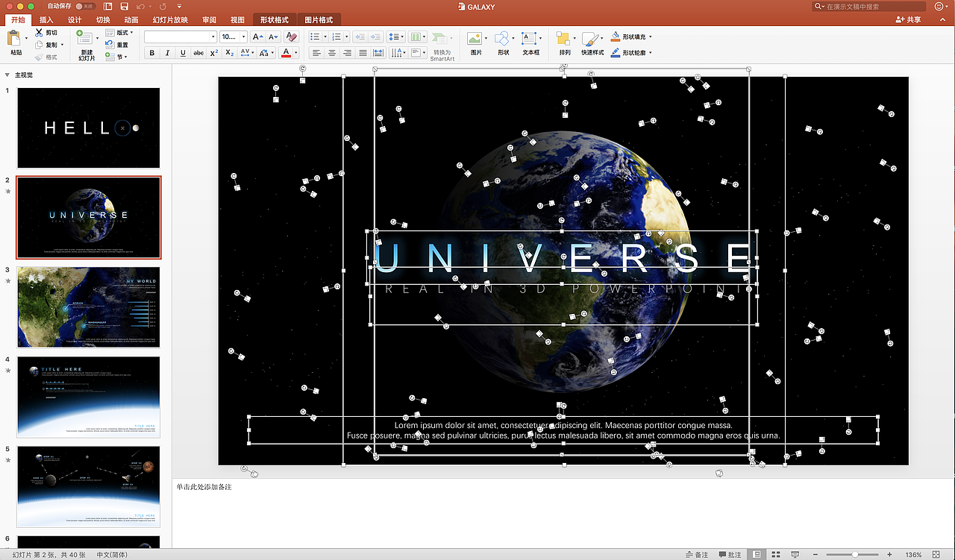Open the font size dropdown
Image resolution: width=955 pixels, height=560 pixels.
click(242, 37)
